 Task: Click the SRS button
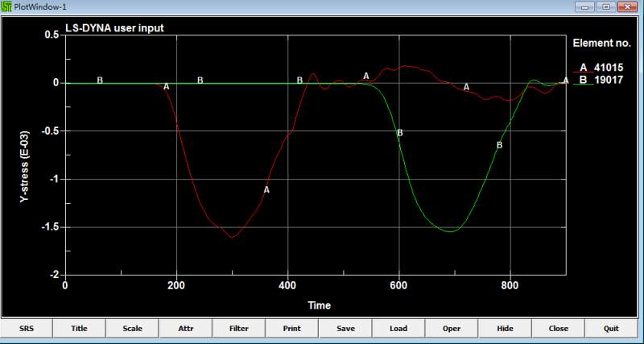pos(27,329)
